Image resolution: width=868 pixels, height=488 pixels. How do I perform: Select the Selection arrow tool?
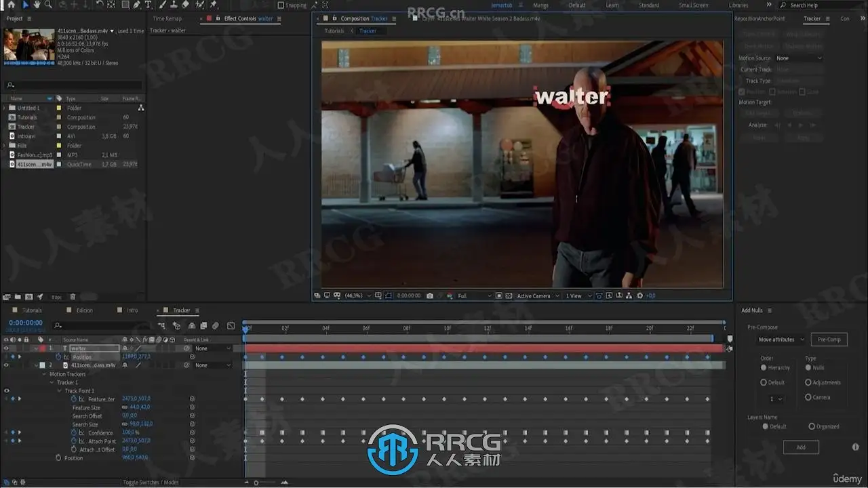click(x=26, y=5)
